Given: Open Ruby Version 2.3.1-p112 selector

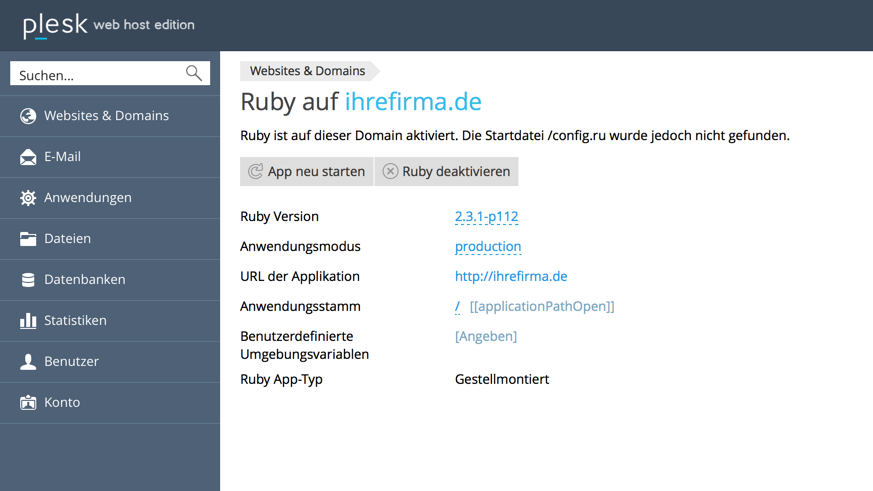Looking at the screenshot, I should [486, 217].
